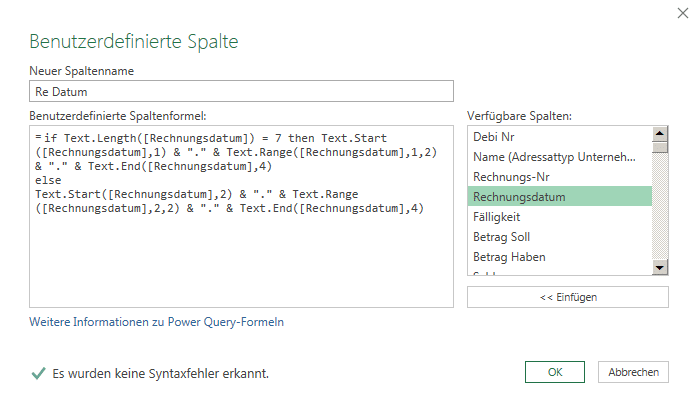Click the green syntax check mark icon
This screenshot has width=699, height=412.
(38, 373)
